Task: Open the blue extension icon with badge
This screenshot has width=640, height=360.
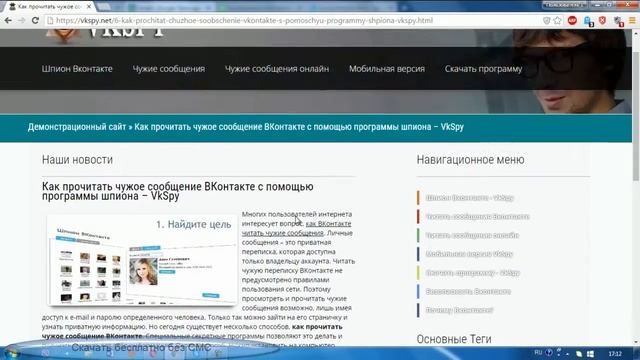Action: 588,21
